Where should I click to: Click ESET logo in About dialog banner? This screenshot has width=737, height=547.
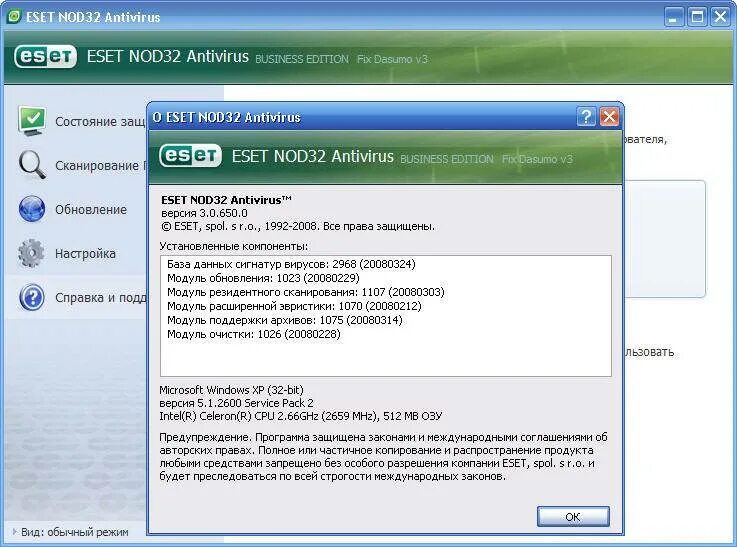coord(190,156)
